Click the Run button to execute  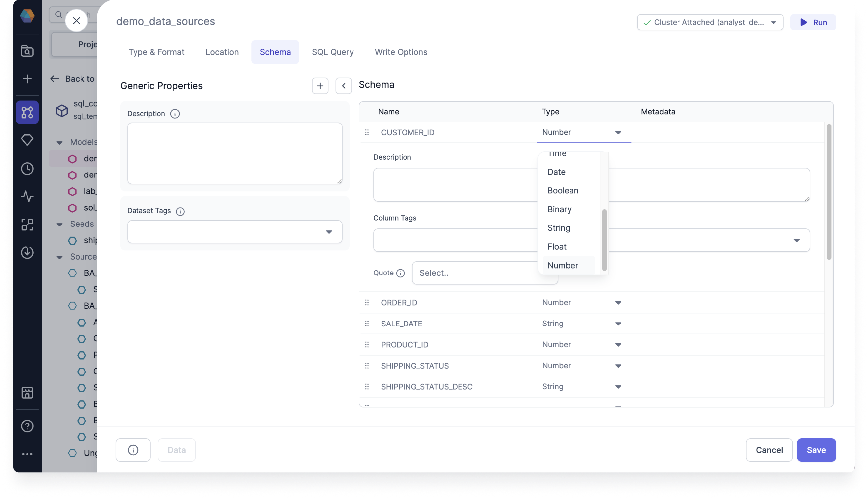(x=814, y=22)
